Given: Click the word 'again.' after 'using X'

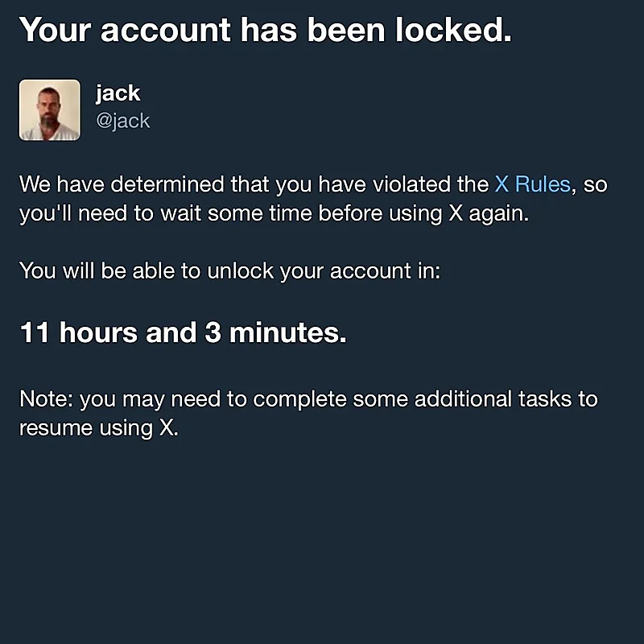Looking at the screenshot, I should 498,214.
